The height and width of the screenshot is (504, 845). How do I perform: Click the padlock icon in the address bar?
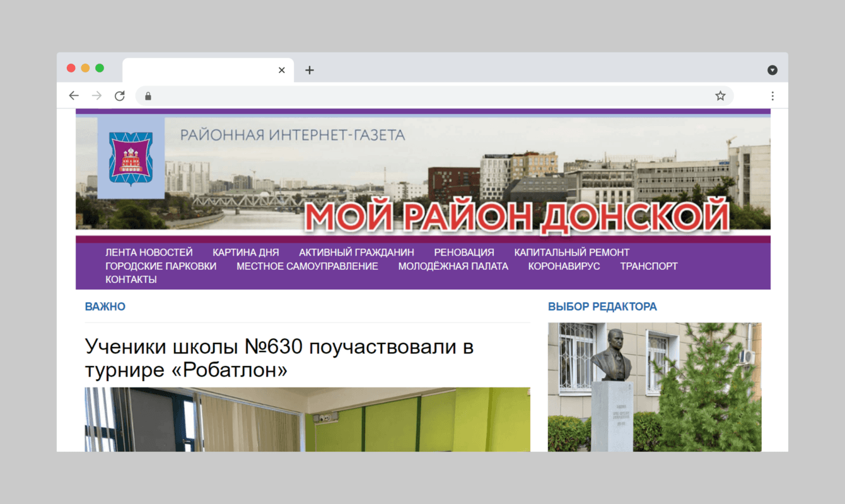coord(148,96)
